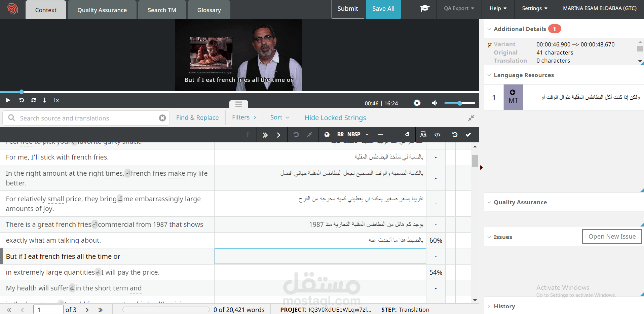The height and width of the screenshot is (314, 644).
Task: Click the Submit button
Action: 348,9
